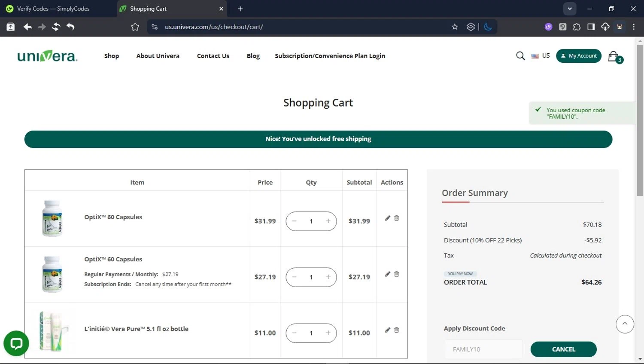Click the search magnifier icon
This screenshot has width=644, height=364.
pyautogui.click(x=520, y=56)
